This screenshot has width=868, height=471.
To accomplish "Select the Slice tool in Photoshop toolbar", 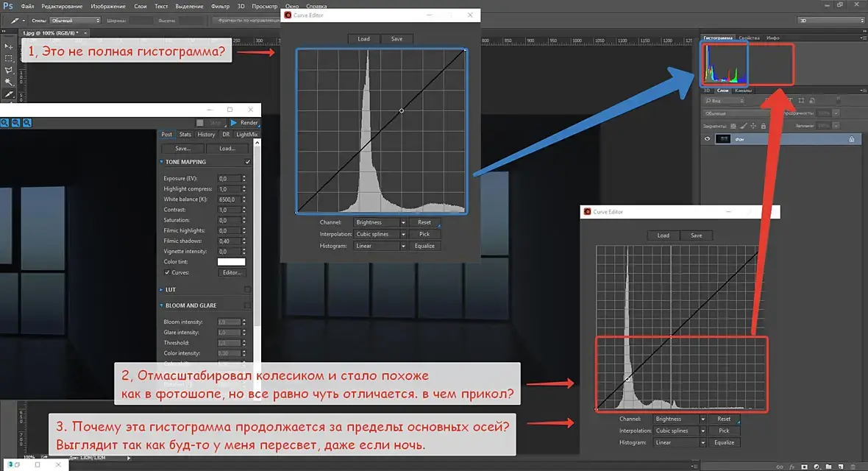I will coord(8,94).
